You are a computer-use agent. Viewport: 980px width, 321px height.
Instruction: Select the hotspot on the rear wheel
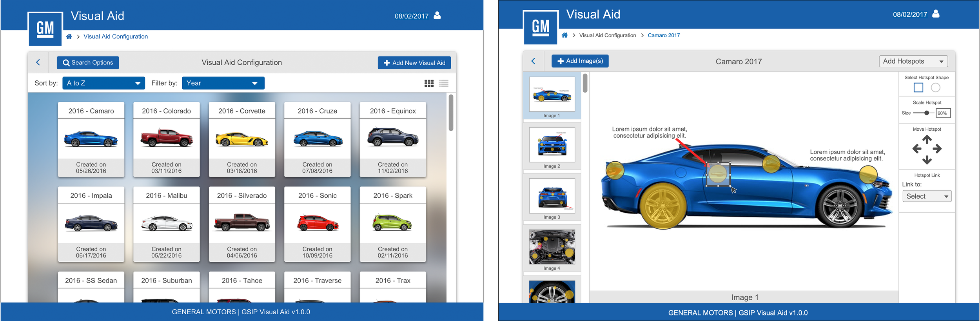click(663, 206)
